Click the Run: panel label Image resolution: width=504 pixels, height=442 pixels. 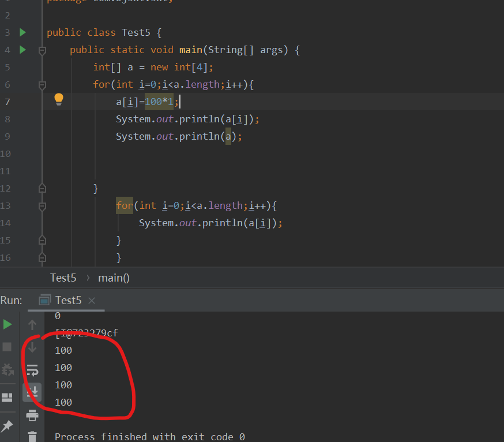pyautogui.click(x=12, y=301)
